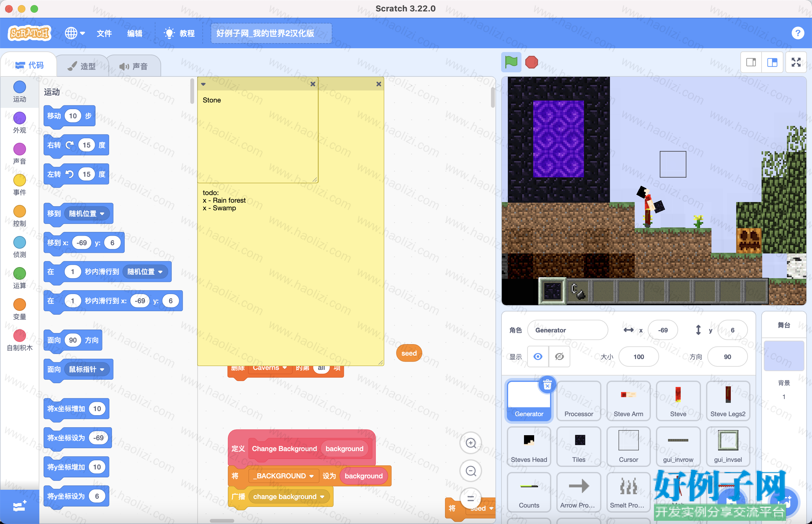Select the Tiles sprite
Screen dimensions: 812x524
click(579, 446)
